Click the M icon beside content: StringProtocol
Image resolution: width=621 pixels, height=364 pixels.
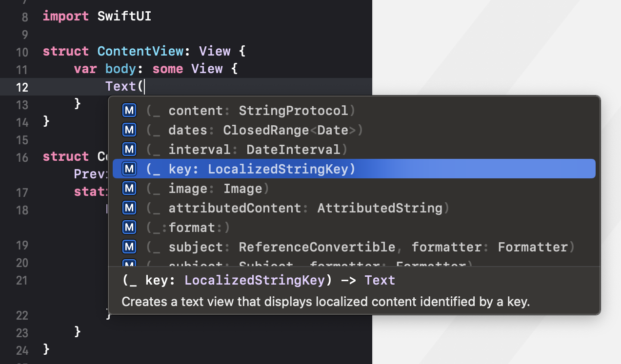pyautogui.click(x=129, y=111)
